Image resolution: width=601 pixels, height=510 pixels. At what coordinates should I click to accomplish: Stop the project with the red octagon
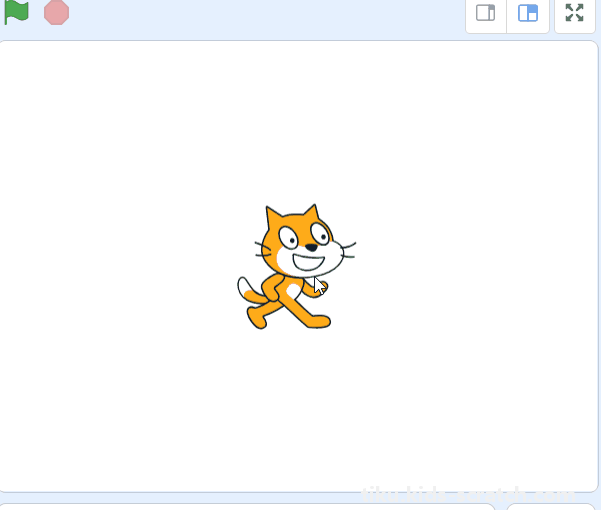56,12
